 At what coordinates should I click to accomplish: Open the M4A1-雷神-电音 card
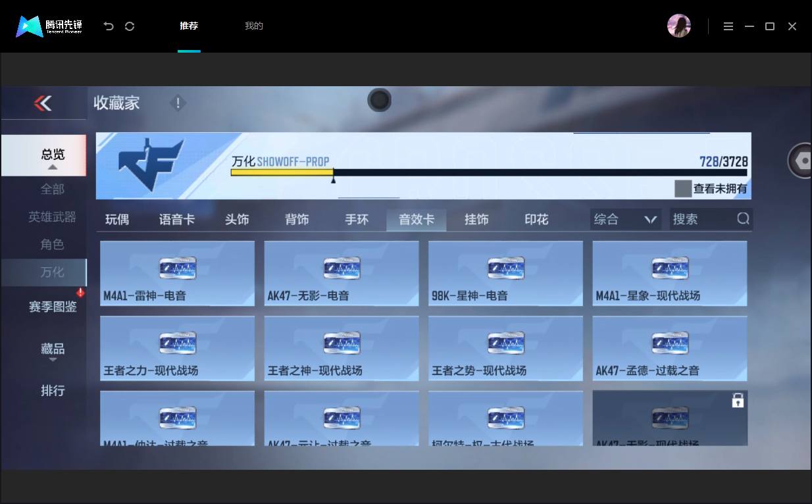click(x=177, y=273)
